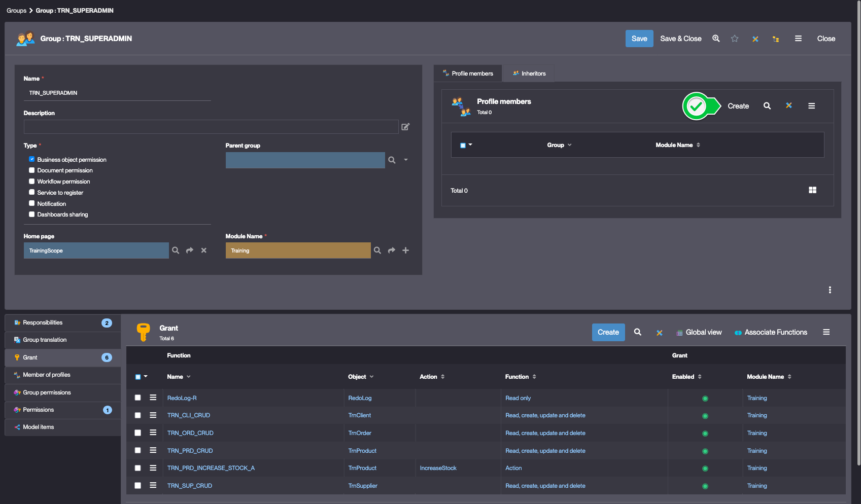
Task: Open the Group column filter dropdown
Action: (570, 145)
